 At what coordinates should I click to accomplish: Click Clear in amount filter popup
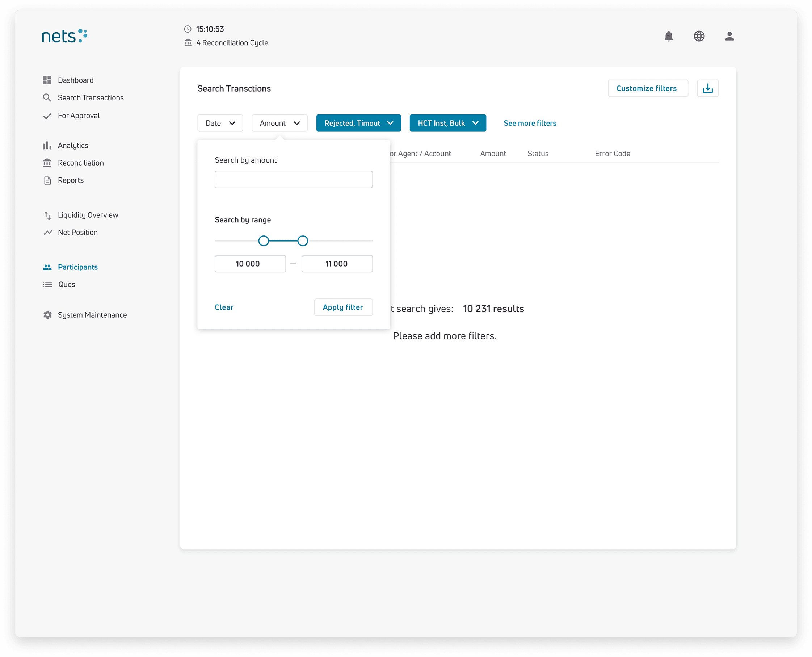pyautogui.click(x=224, y=307)
